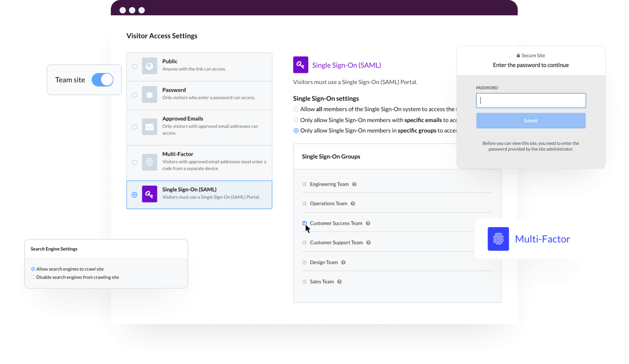This screenshot has width=629, height=364.
Task: Click the Search Engine Settings title
Action: pyautogui.click(x=54, y=249)
